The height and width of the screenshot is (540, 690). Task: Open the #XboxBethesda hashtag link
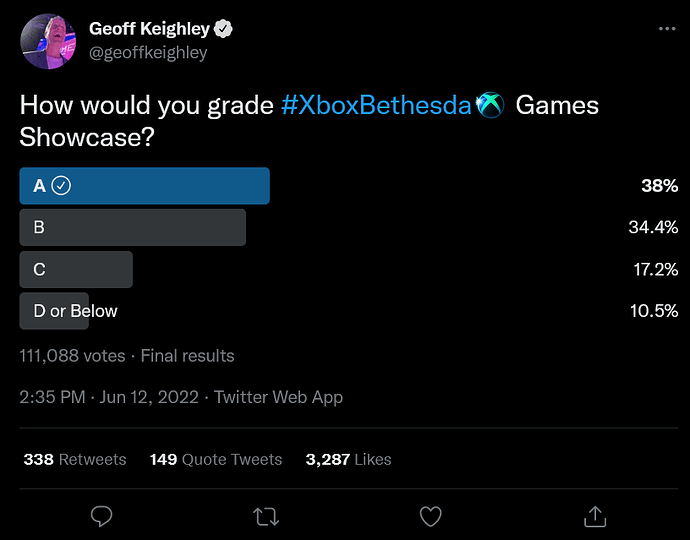tap(376, 105)
